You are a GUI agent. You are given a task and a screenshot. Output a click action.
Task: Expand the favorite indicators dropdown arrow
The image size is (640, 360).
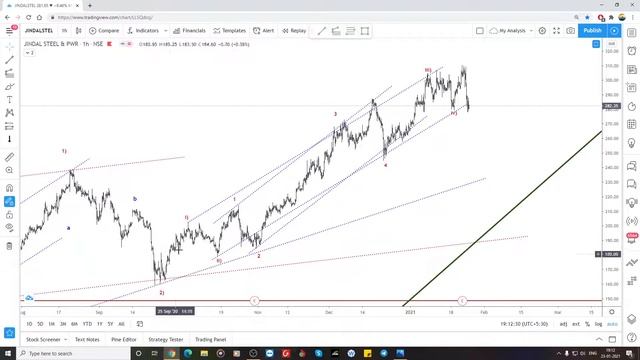point(166,31)
